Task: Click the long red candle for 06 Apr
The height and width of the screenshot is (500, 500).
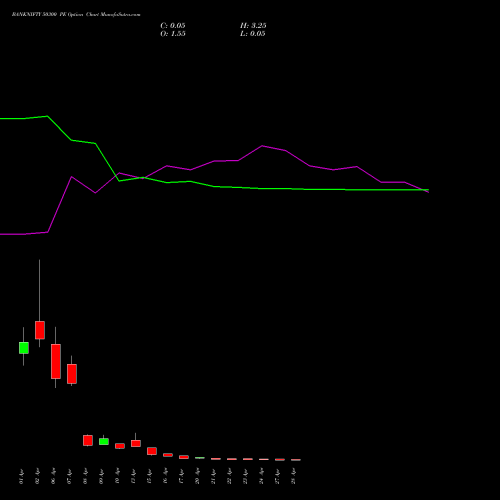Action: pyautogui.click(x=56, y=361)
